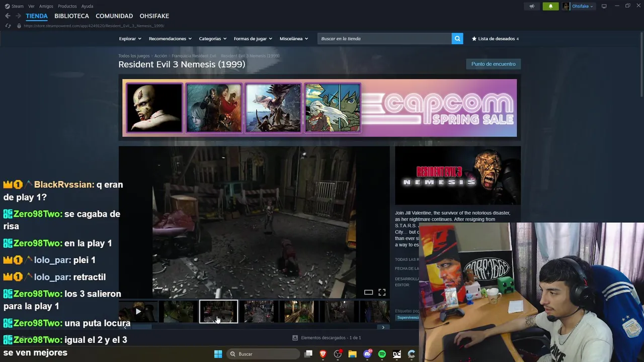Image resolution: width=644 pixels, height=362 pixels.
Task: Click the page vertical scrollbar
Action: pos(641,65)
